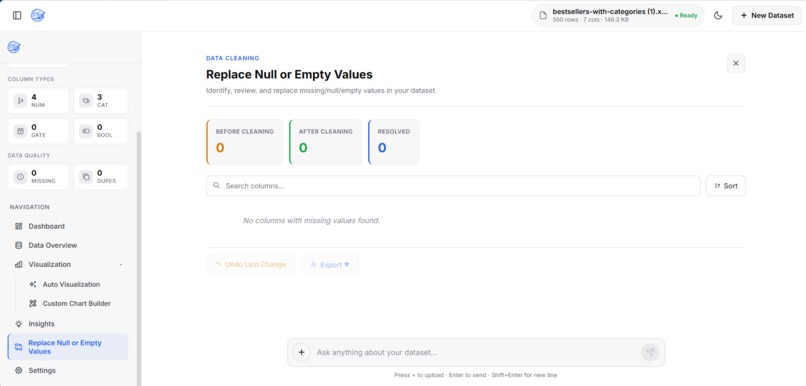Click the Insights lightbulb icon
This screenshot has width=806, height=386.
coord(19,324)
